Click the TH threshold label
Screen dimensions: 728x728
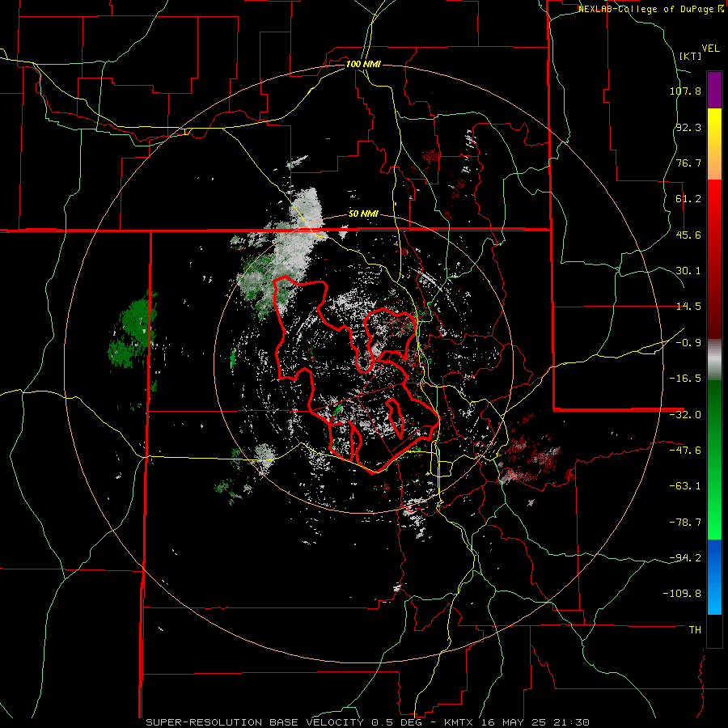pos(695,630)
